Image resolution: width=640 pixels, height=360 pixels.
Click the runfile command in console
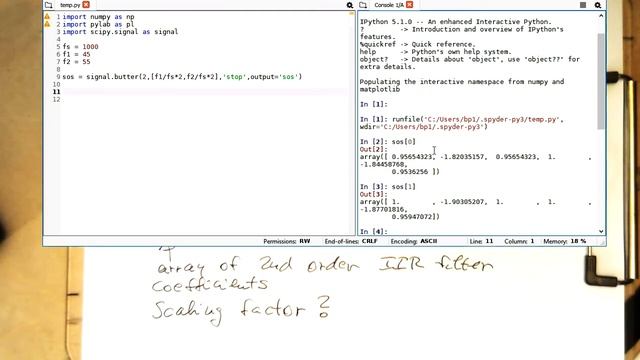pos(462,123)
